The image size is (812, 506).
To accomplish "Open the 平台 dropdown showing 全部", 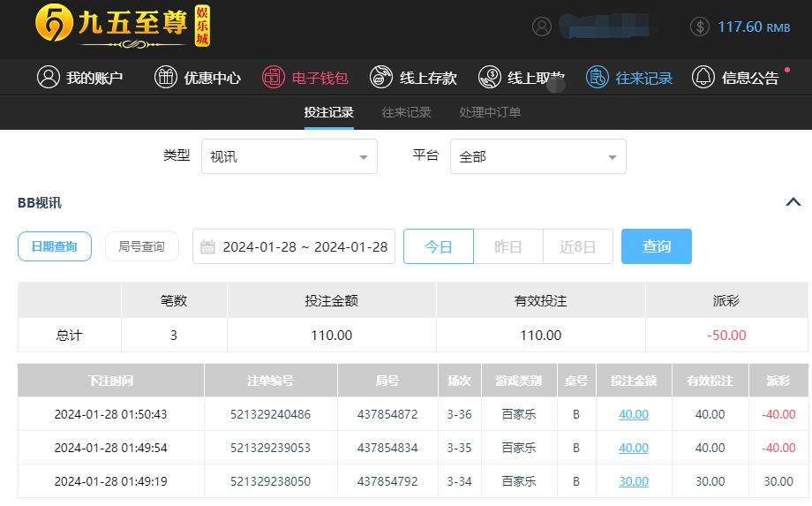I will (x=538, y=156).
